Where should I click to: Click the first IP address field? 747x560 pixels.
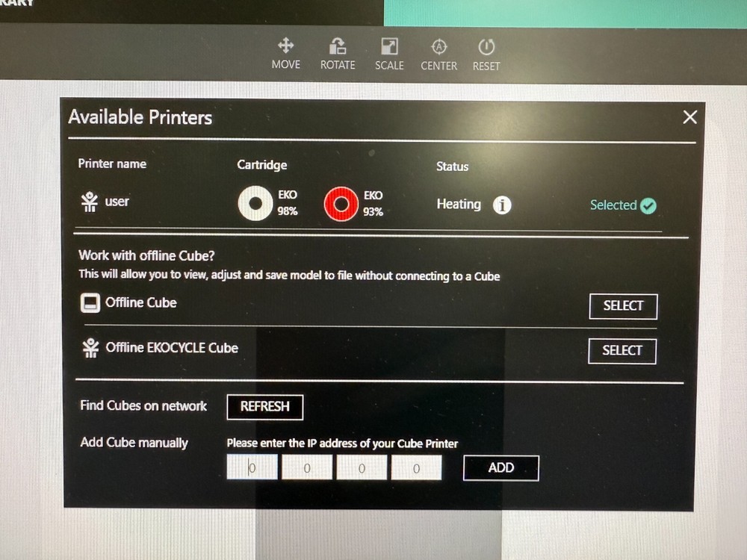[x=252, y=467]
